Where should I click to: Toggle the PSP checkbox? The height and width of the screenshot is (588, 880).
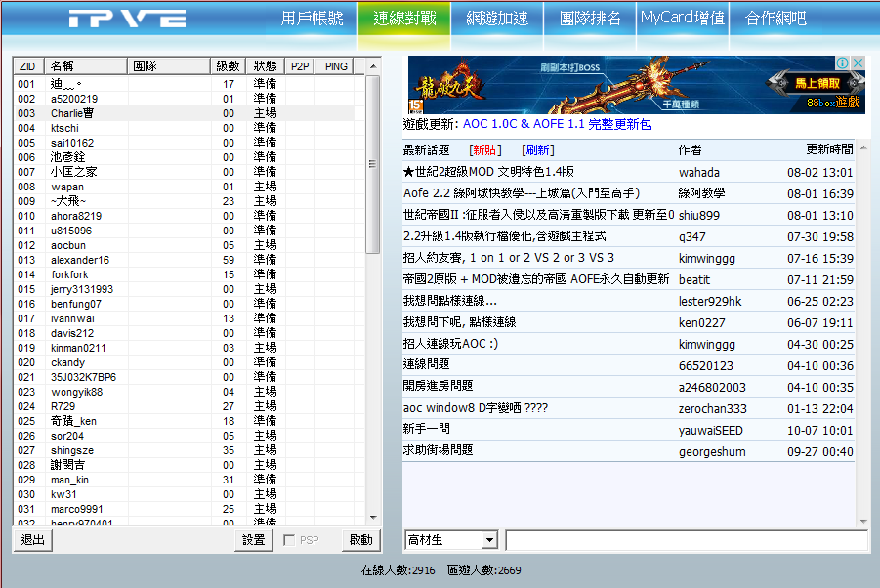pos(289,540)
